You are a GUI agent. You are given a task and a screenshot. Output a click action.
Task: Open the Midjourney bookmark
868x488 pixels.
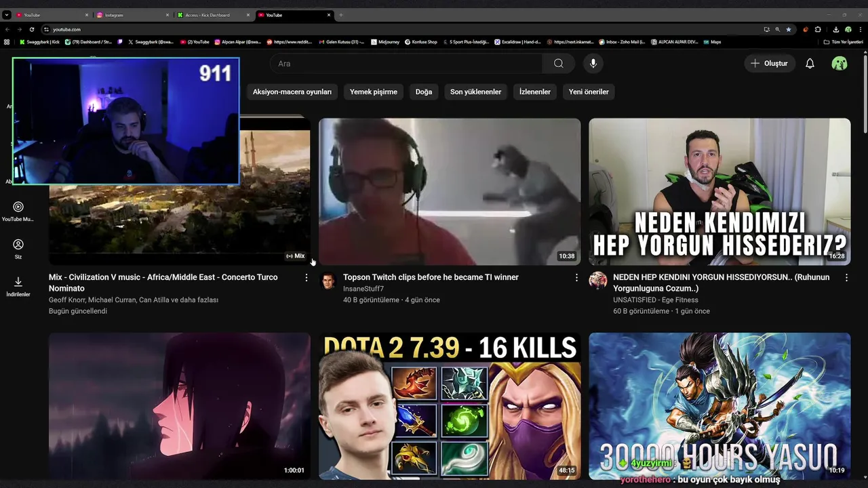[385, 42]
